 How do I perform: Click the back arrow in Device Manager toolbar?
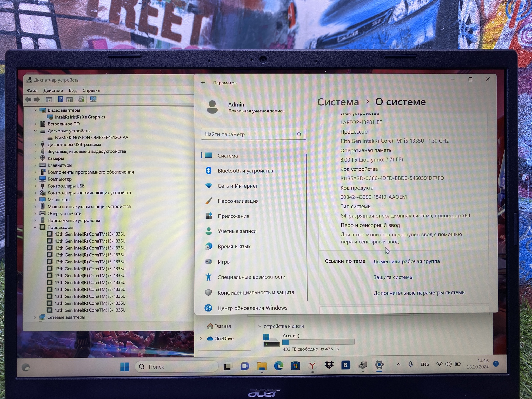(x=28, y=99)
